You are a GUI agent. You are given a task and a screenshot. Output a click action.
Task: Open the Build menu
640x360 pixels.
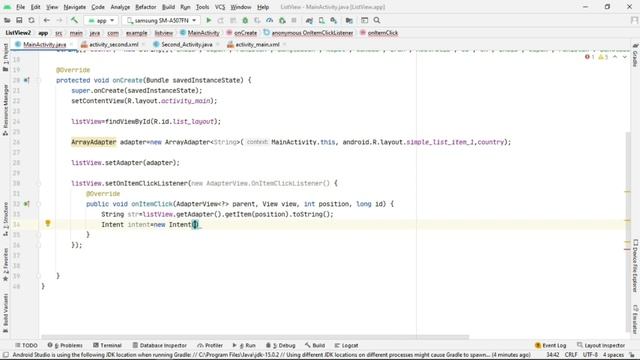point(168,7)
